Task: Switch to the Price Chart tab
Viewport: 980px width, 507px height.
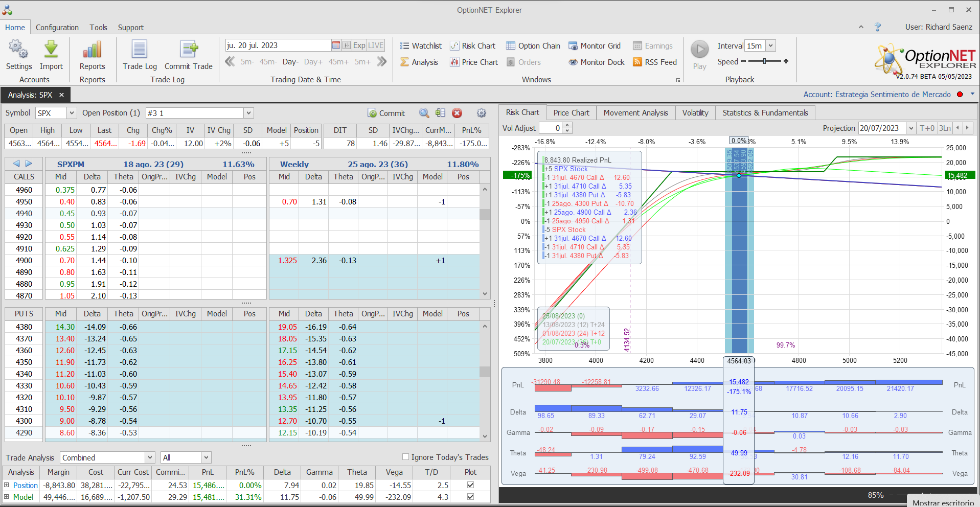Action: [x=571, y=112]
